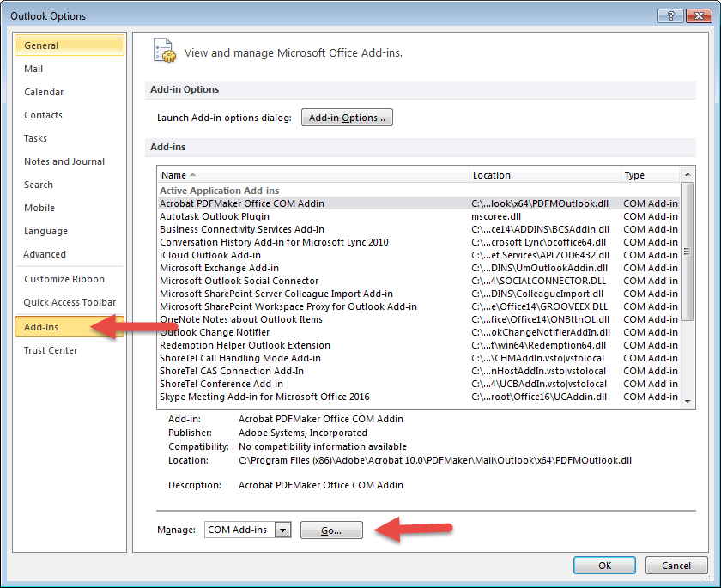Viewport: 721px width, 588px height.
Task: Open the Manage COM Add-ins dropdown
Action: (283, 530)
